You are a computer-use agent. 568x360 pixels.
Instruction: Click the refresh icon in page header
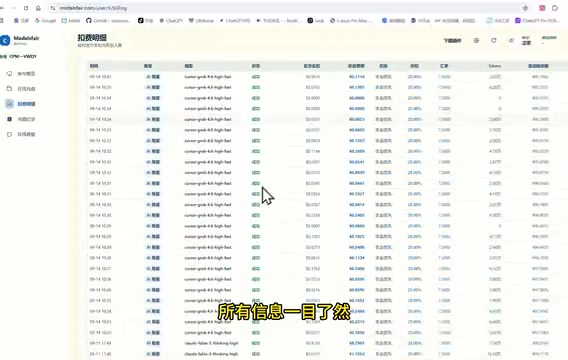(x=493, y=41)
